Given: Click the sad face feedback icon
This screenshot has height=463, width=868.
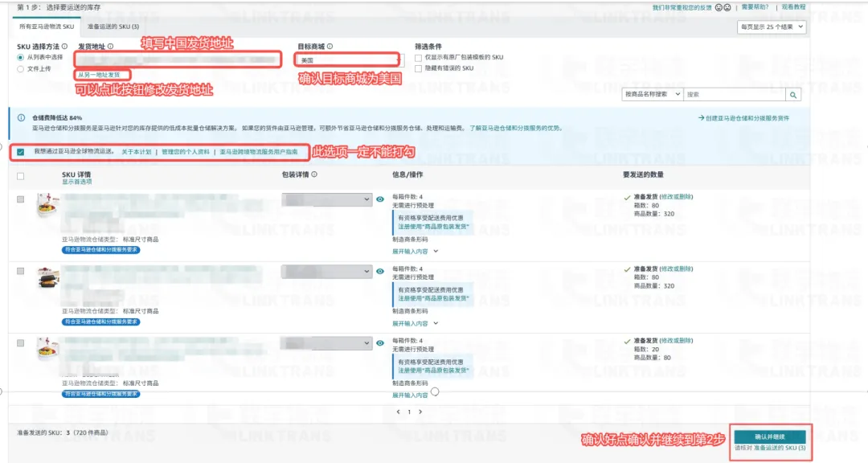Looking at the screenshot, I should coord(727,8).
